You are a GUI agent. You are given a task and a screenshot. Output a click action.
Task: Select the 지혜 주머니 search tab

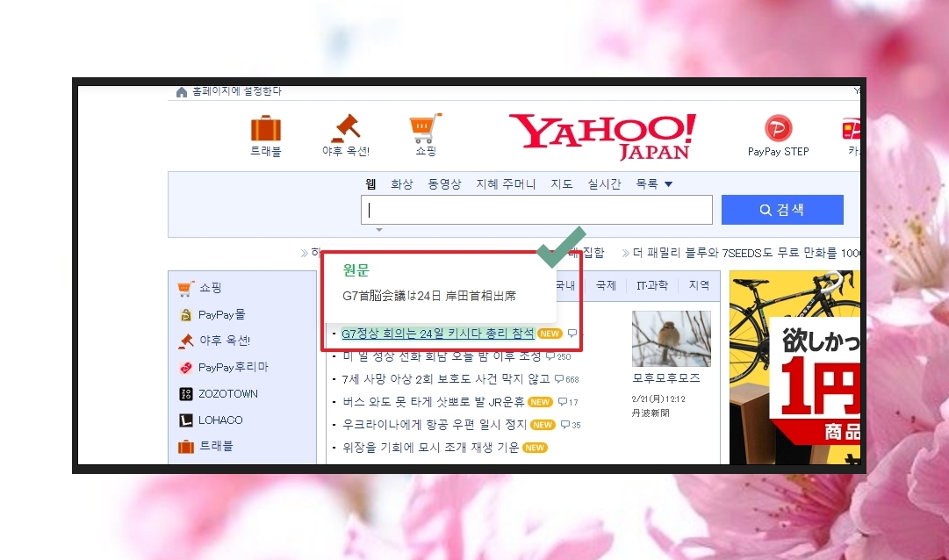click(506, 184)
